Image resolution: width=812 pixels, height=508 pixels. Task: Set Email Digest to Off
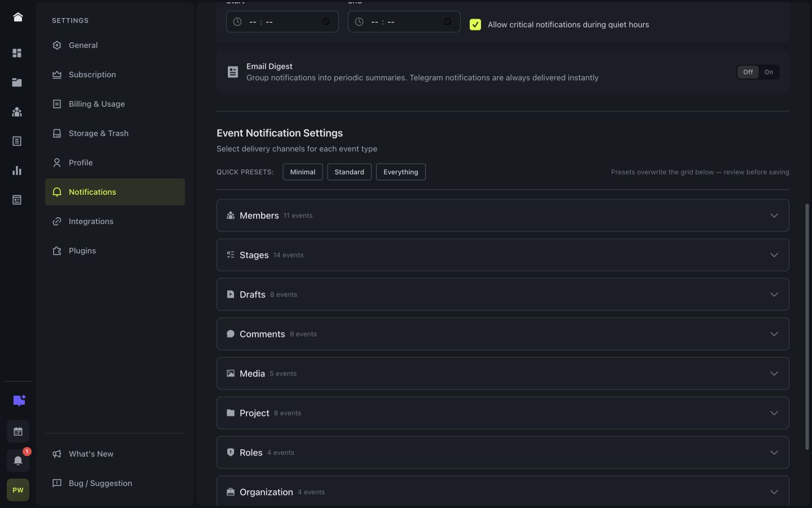tap(748, 72)
